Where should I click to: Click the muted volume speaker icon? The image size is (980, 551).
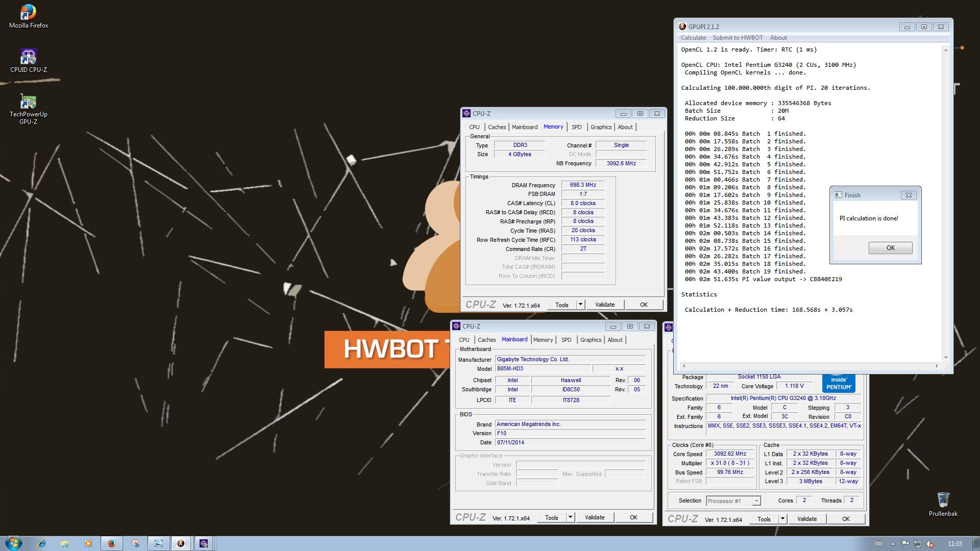pyautogui.click(x=930, y=544)
